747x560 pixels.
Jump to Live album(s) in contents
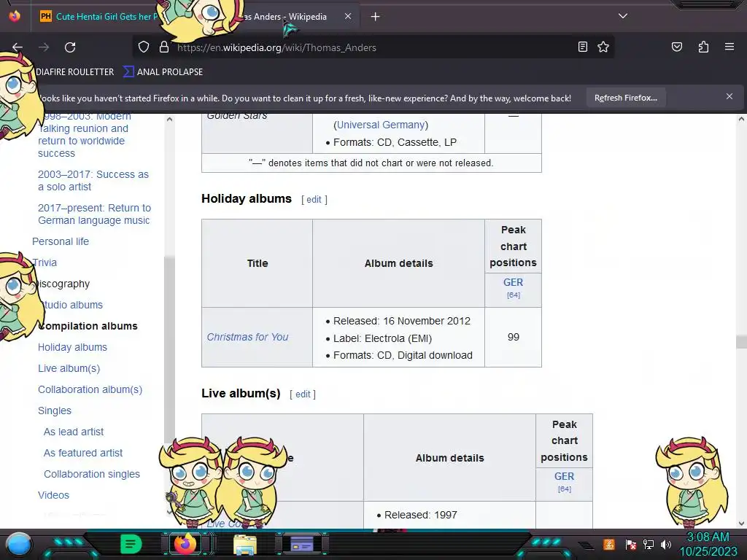click(x=69, y=368)
